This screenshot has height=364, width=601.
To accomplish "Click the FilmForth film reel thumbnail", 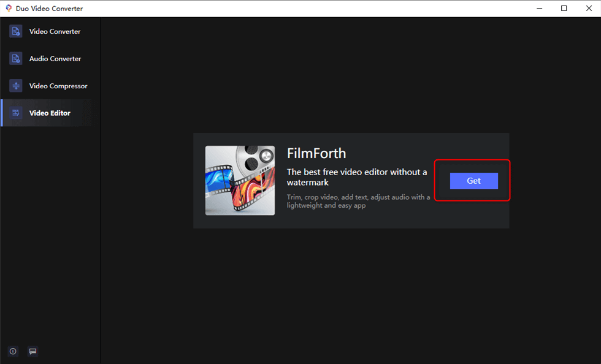I will tap(240, 180).
